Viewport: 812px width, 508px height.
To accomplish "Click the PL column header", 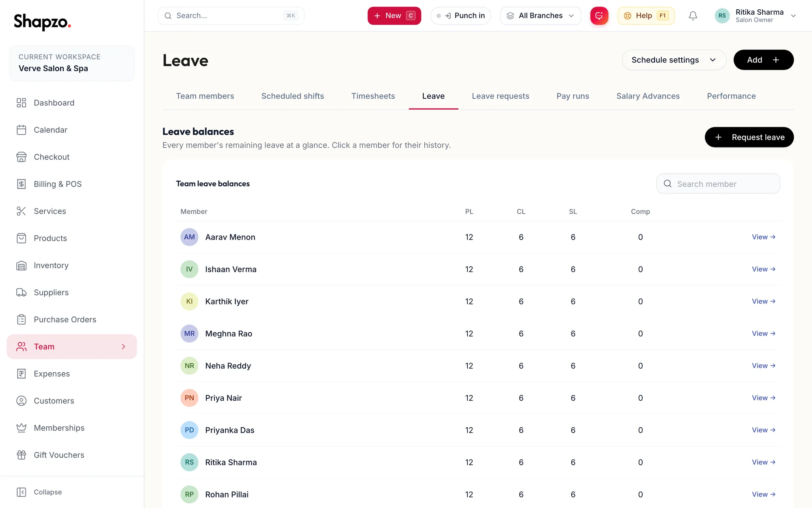I will [469, 212].
